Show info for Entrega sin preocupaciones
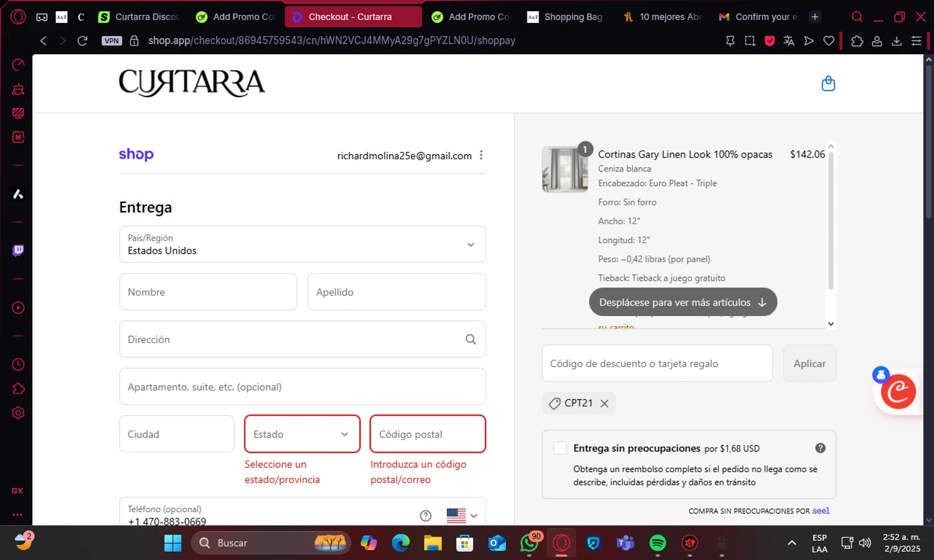Image resolution: width=934 pixels, height=560 pixels. 821,448
